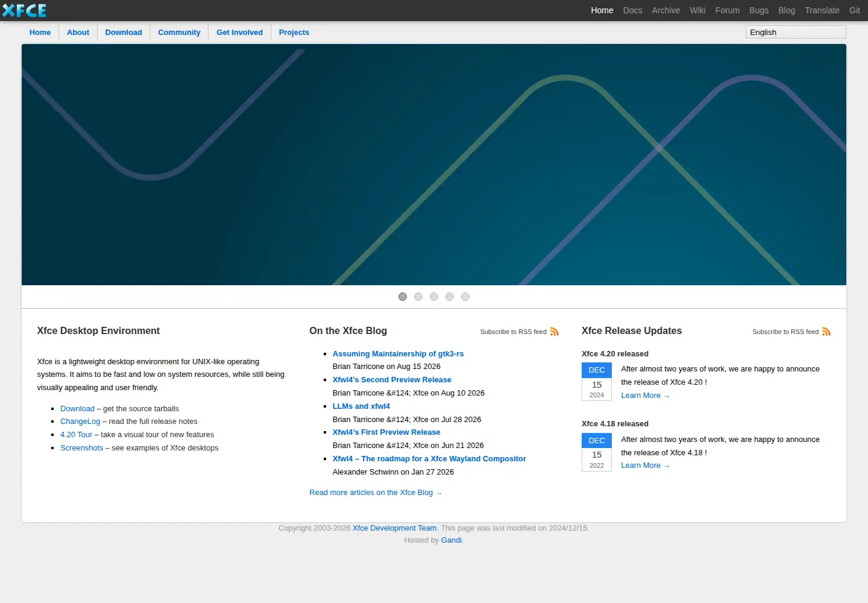Open Wiki in the top bar
The width and height of the screenshot is (868, 603).
[697, 10]
